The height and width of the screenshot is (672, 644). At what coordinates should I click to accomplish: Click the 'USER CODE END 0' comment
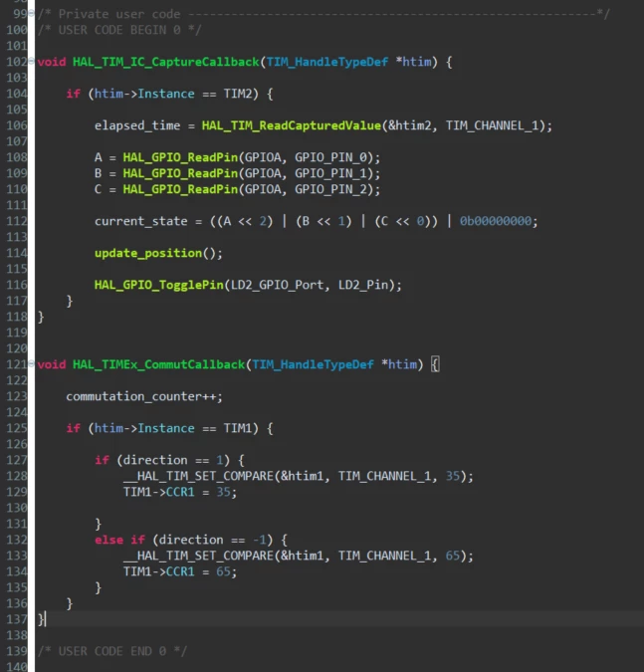112,651
